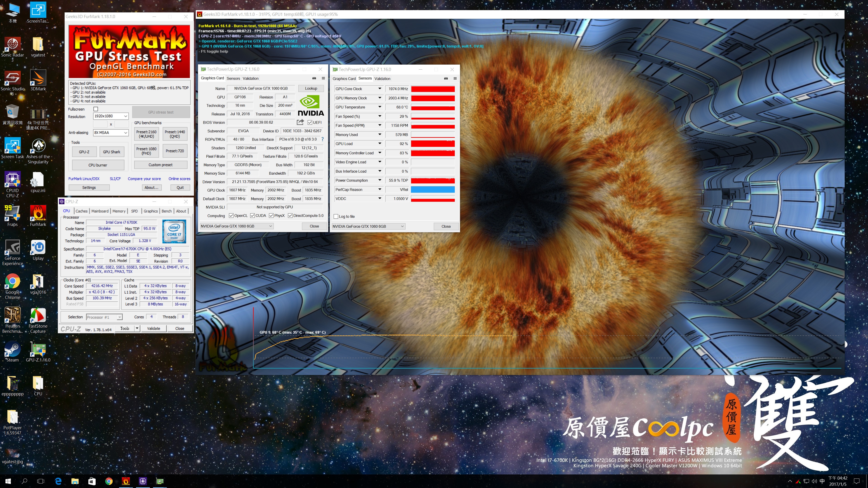Click the GPU Load red sensor graph
This screenshot has width=868, height=488.
[x=433, y=144]
